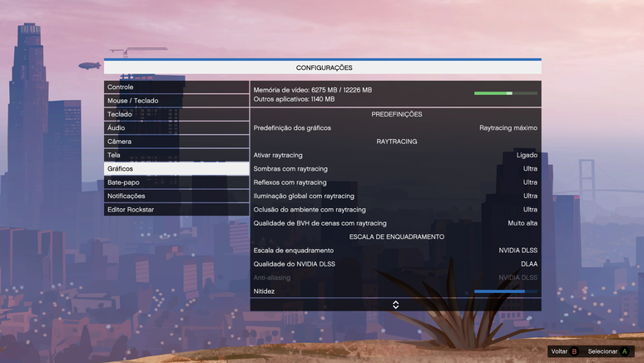Change Qualidade de BVH de cenas value

395,223
